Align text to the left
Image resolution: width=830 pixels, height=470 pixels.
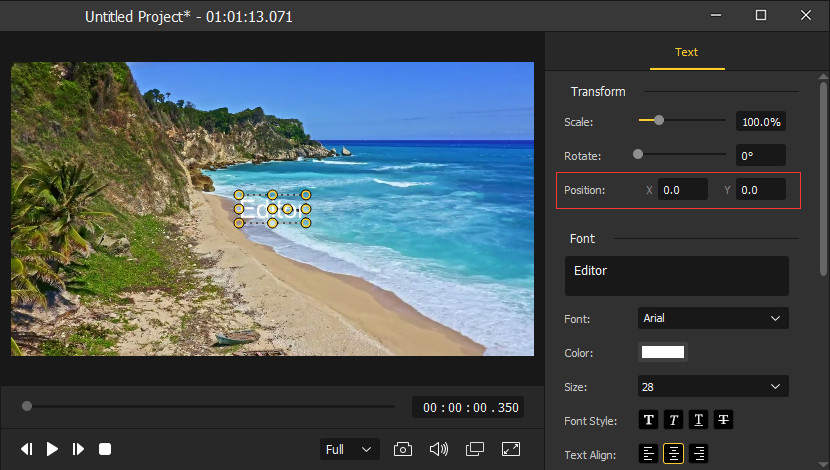click(649, 454)
